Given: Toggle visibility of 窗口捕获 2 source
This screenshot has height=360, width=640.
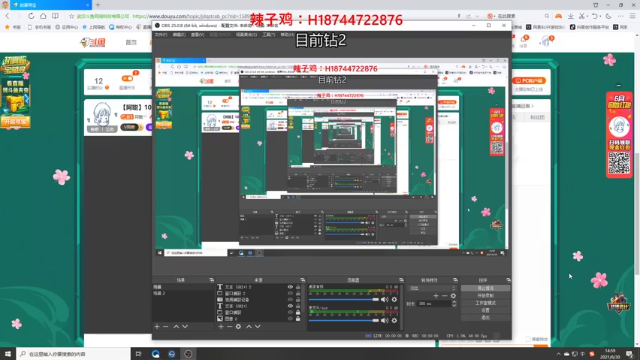Looking at the screenshot, I should (x=290, y=293).
